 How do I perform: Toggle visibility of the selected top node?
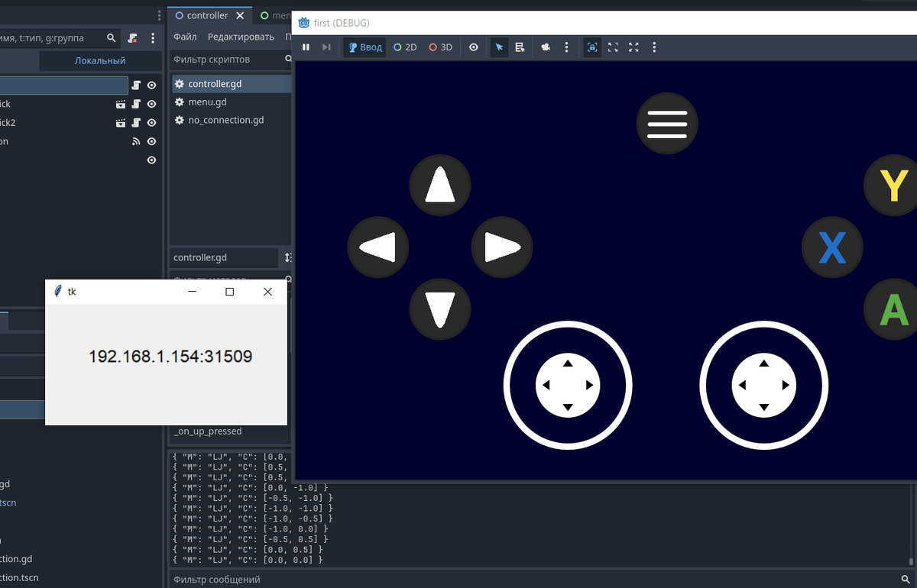pos(151,86)
